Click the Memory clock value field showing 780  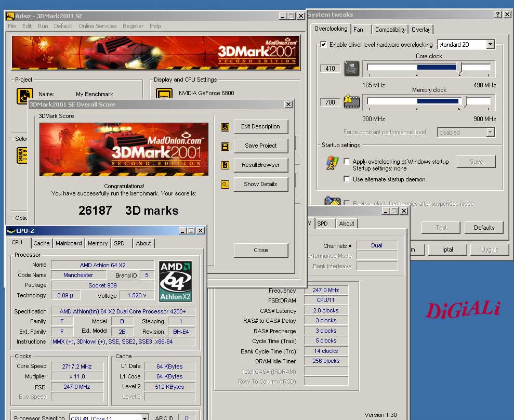click(x=330, y=102)
